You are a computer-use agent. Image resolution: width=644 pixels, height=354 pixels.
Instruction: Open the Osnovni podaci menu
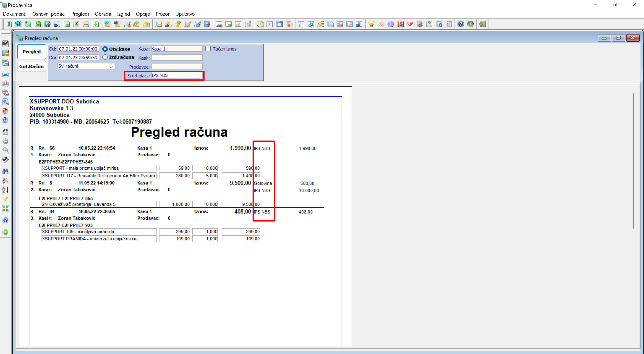pyautogui.click(x=49, y=14)
